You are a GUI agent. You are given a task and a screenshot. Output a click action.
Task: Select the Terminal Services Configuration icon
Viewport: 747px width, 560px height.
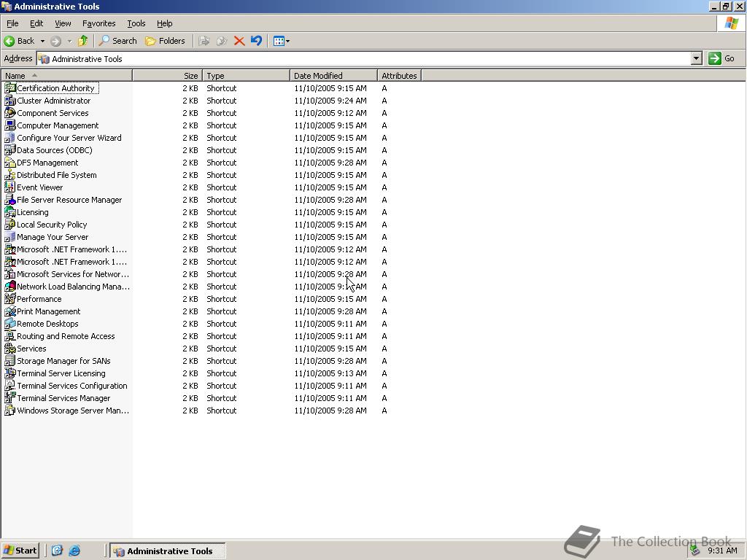[x=9, y=385]
